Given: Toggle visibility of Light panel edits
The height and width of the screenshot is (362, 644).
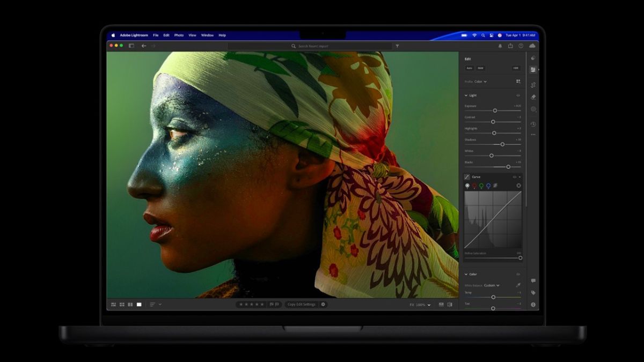Looking at the screenshot, I should 518,95.
